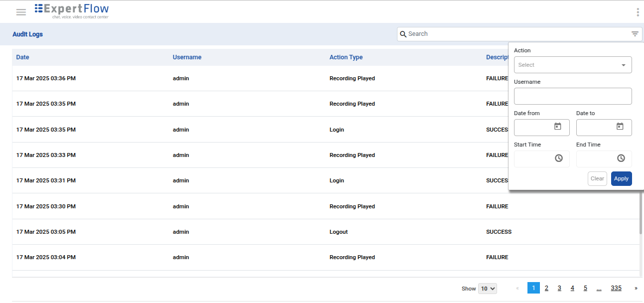Click the Apply filter button
644x303 pixels.
(x=621, y=178)
